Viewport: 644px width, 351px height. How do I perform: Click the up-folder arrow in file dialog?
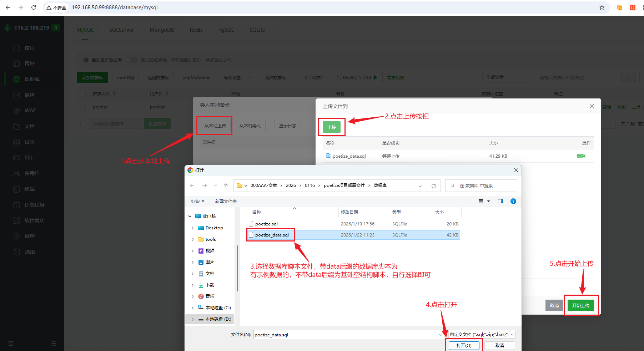coord(226,185)
